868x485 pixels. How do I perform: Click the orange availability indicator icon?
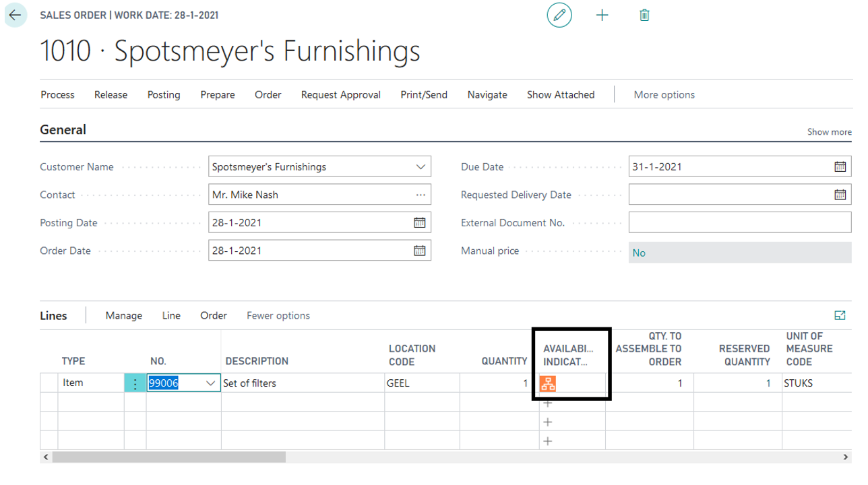point(548,384)
